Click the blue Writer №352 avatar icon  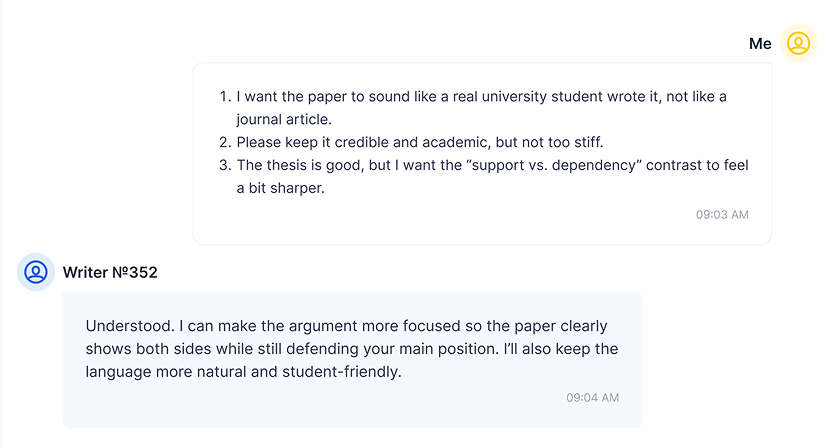(x=36, y=272)
